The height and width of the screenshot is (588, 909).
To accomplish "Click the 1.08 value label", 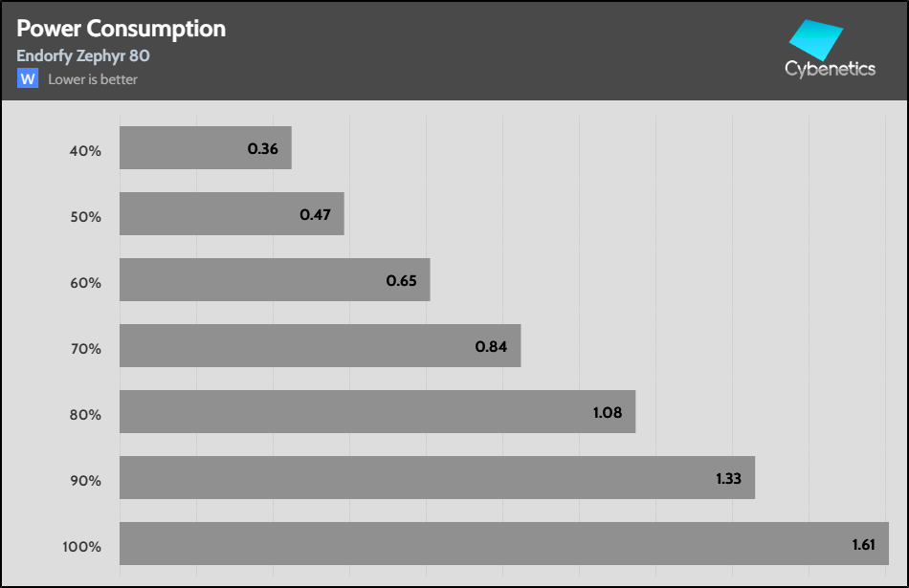I will [607, 412].
